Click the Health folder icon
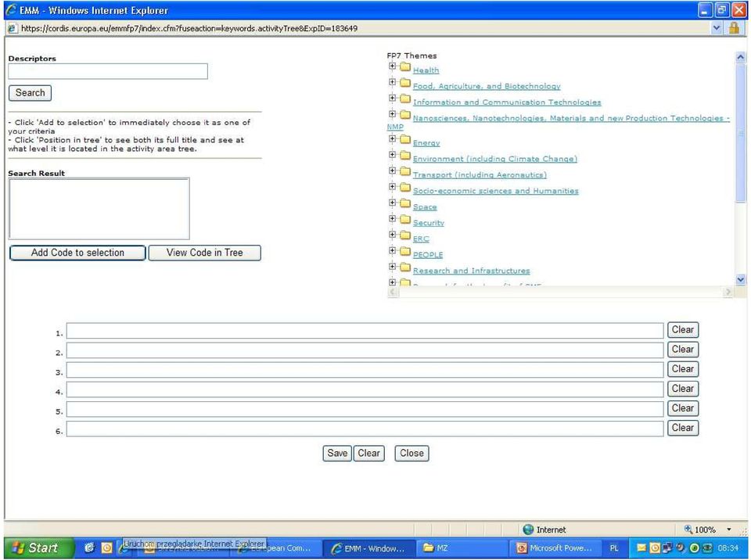This screenshot has width=751, height=560. point(405,66)
